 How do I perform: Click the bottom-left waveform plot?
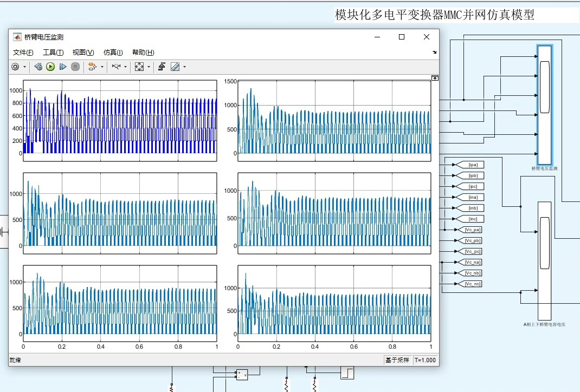[120, 304]
